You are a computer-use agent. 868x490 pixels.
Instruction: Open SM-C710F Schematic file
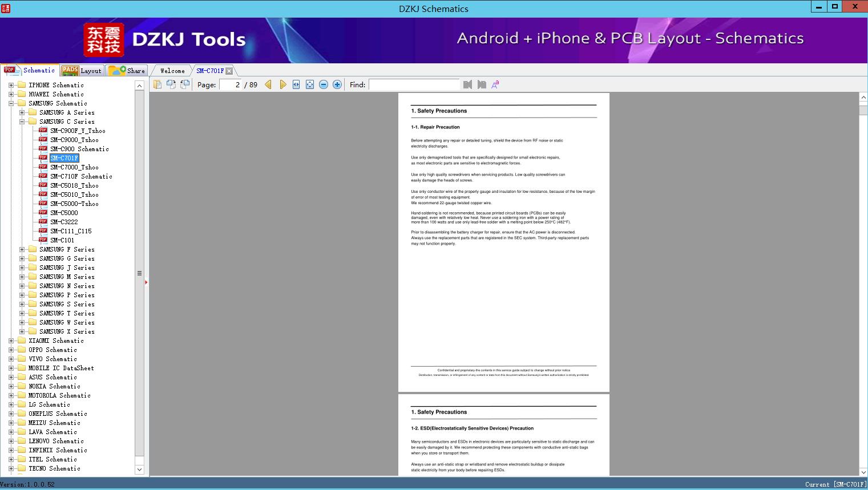tap(81, 176)
